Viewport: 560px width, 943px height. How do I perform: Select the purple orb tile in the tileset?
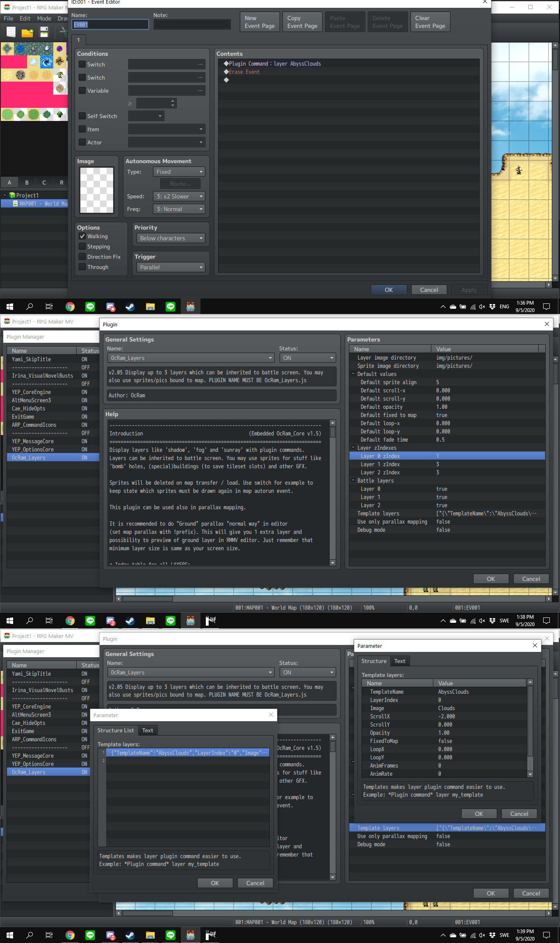(60, 49)
